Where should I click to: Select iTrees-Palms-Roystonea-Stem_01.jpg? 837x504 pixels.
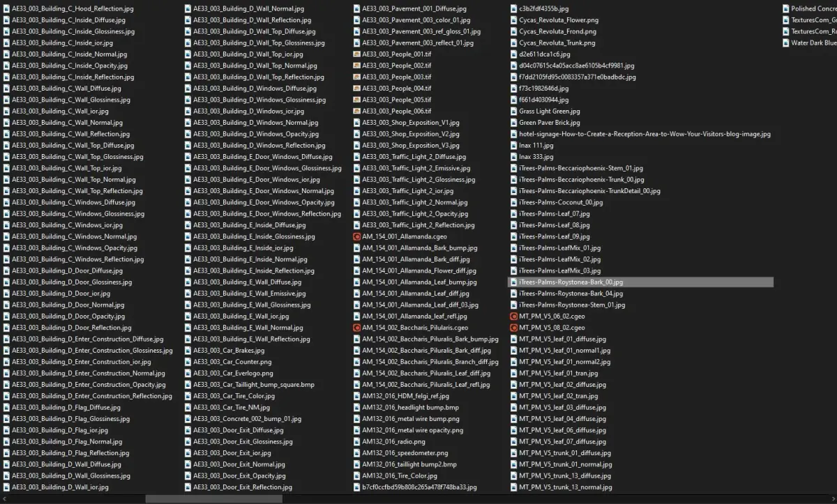tap(572, 305)
